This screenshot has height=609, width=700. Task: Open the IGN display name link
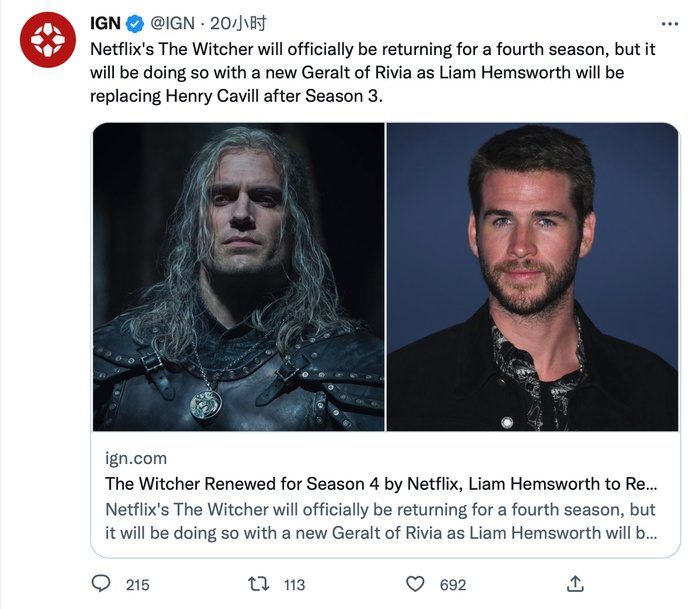pos(106,24)
